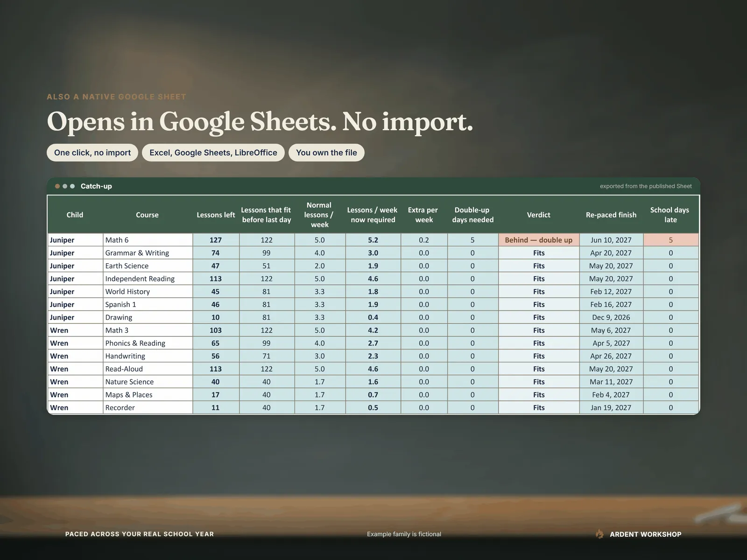Select the 'Behind — double up' verdict cell
The height and width of the screenshot is (560, 747).
(x=539, y=240)
